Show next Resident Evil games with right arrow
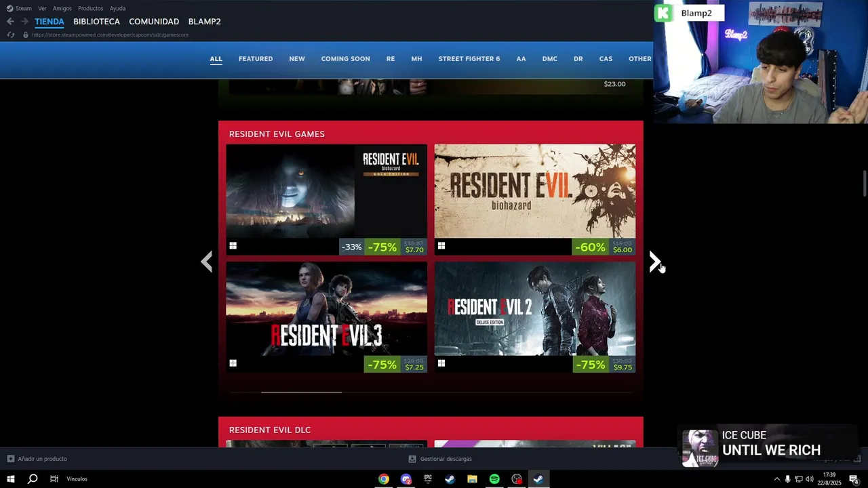868x488 pixels. 654,262
